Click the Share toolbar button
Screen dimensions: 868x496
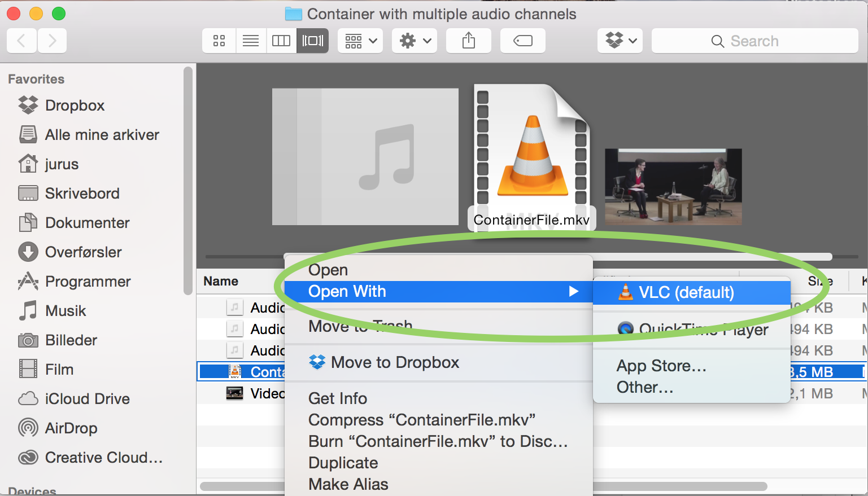coord(469,41)
